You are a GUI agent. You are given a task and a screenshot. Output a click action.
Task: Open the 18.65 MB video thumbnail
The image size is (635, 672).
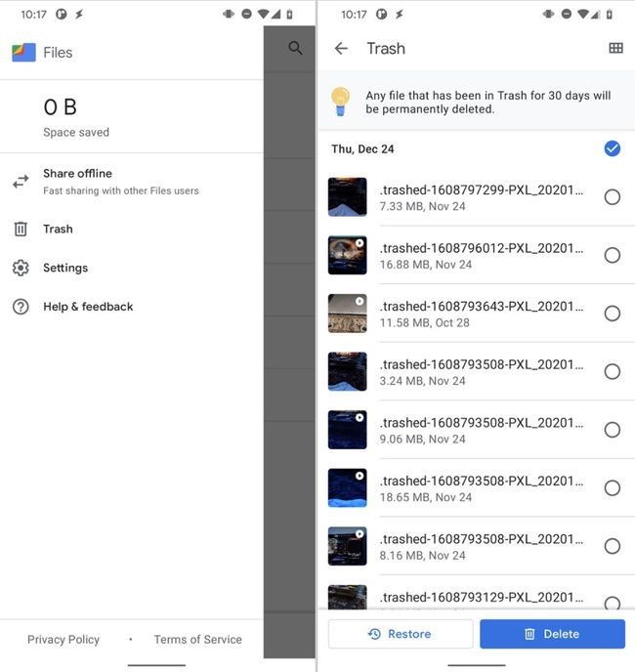tap(348, 487)
